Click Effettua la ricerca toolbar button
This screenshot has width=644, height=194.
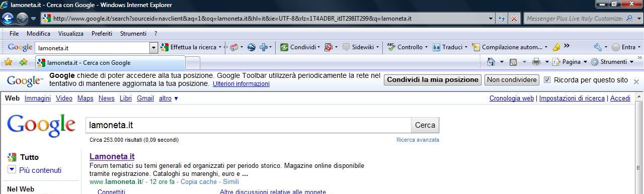[x=191, y=47]
